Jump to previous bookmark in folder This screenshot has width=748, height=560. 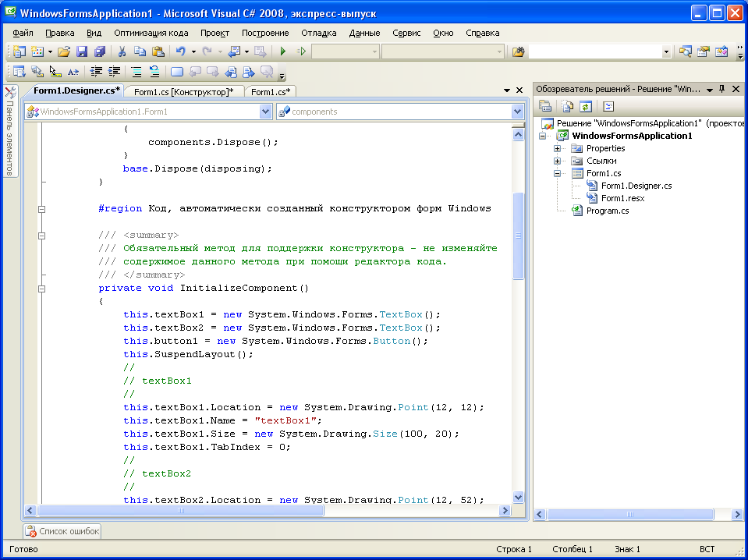tap(231, 72)
